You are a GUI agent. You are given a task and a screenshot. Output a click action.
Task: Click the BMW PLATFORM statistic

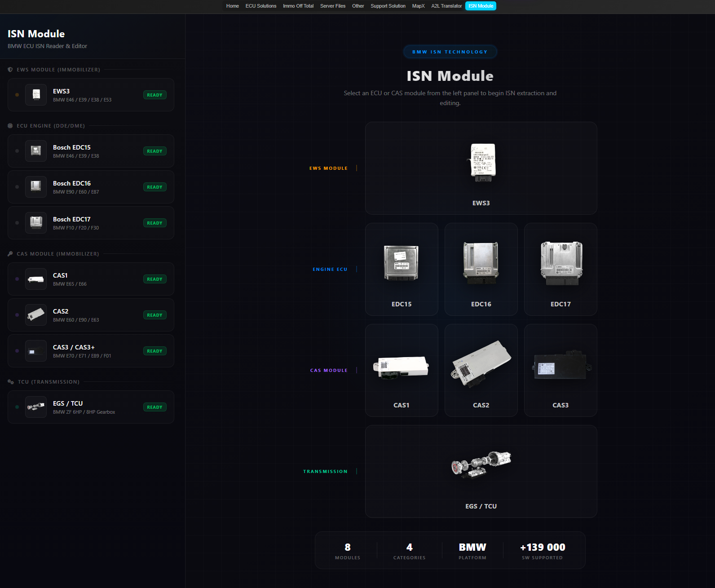click(x=472, y=551)
